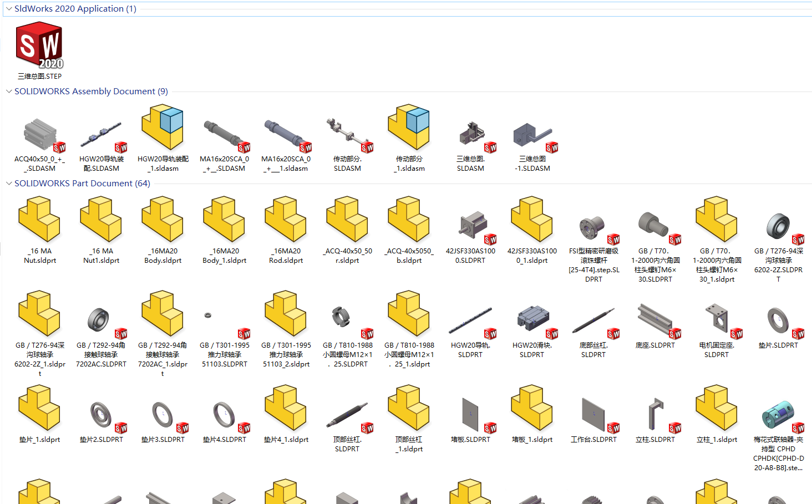Select the _16MA20 Body_1.sldprt part

pos(224,230)
